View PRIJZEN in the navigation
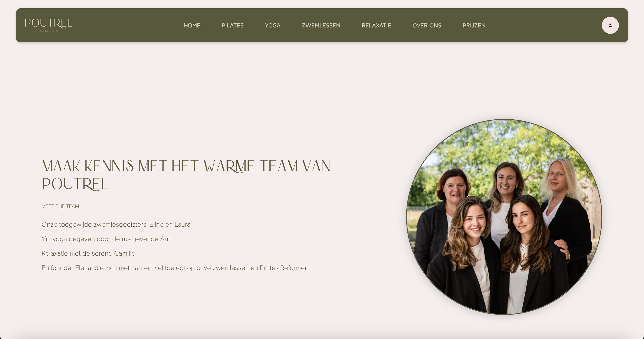Screen dimensions: 644x339 474,26
